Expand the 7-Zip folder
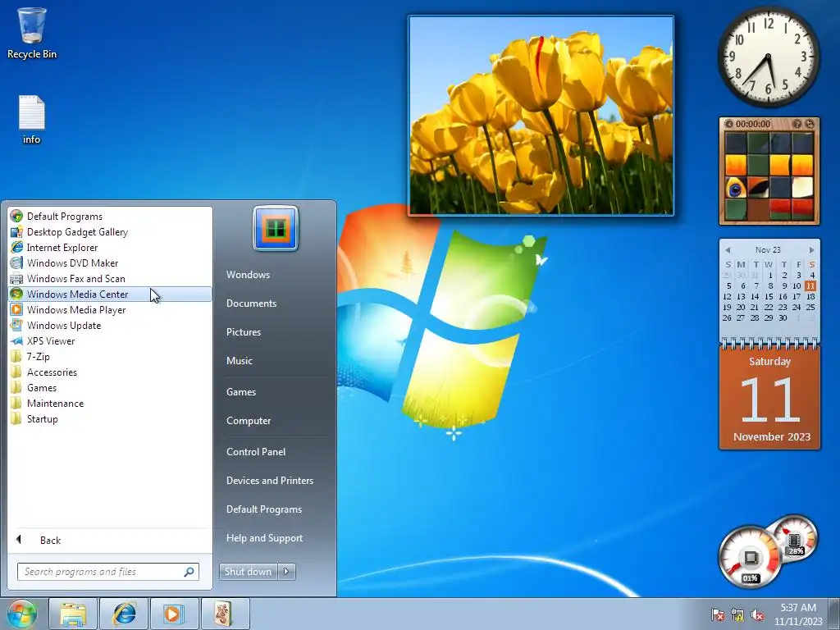Viewport: 840px width, 630px height. point(110,356)
